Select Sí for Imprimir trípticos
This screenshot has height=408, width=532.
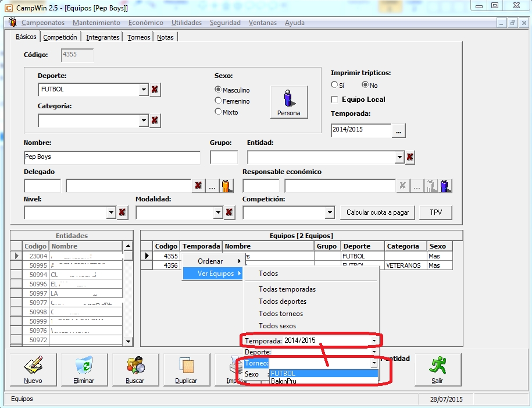334,84
